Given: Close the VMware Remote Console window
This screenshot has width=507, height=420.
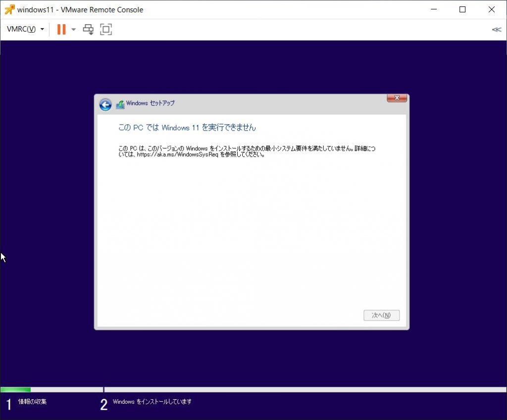Looking at the screenshot, I should click(492, 9).
